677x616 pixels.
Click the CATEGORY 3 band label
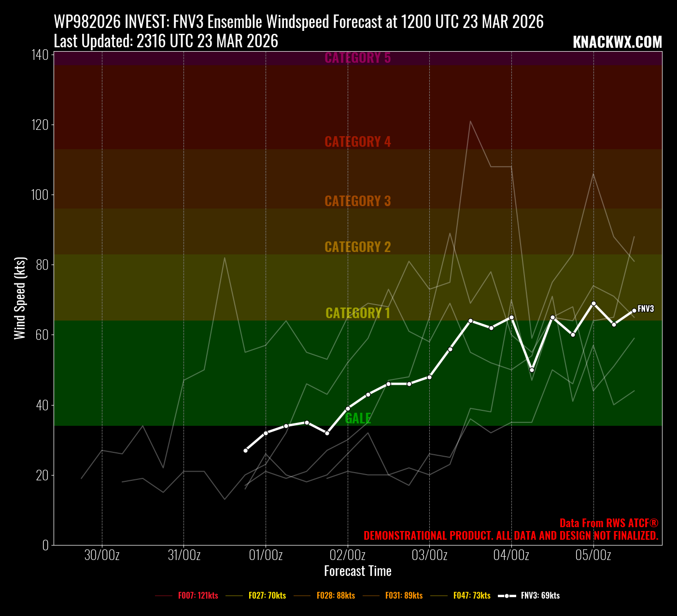pos(357,201)
